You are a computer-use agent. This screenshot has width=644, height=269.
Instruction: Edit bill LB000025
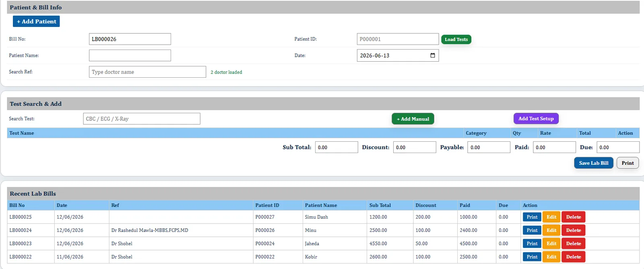(551, 217)
